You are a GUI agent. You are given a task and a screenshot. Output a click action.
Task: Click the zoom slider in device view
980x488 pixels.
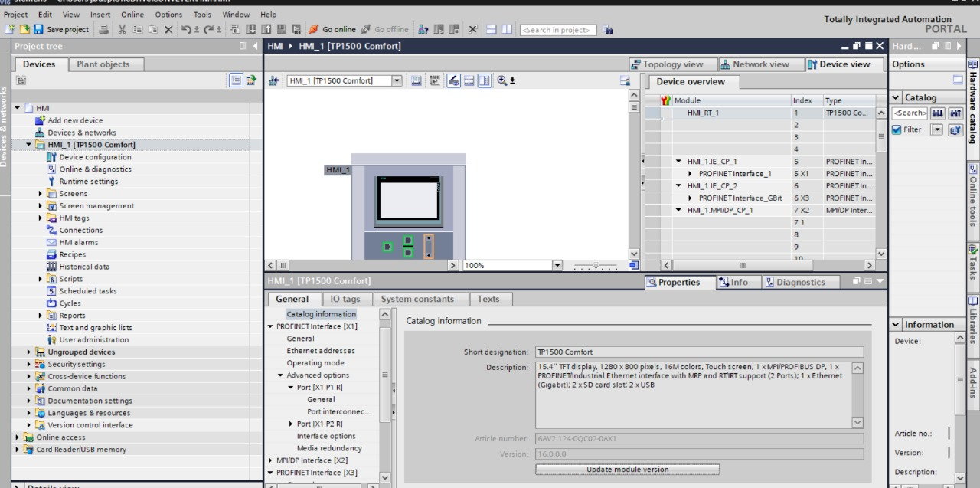click(596, 265)
